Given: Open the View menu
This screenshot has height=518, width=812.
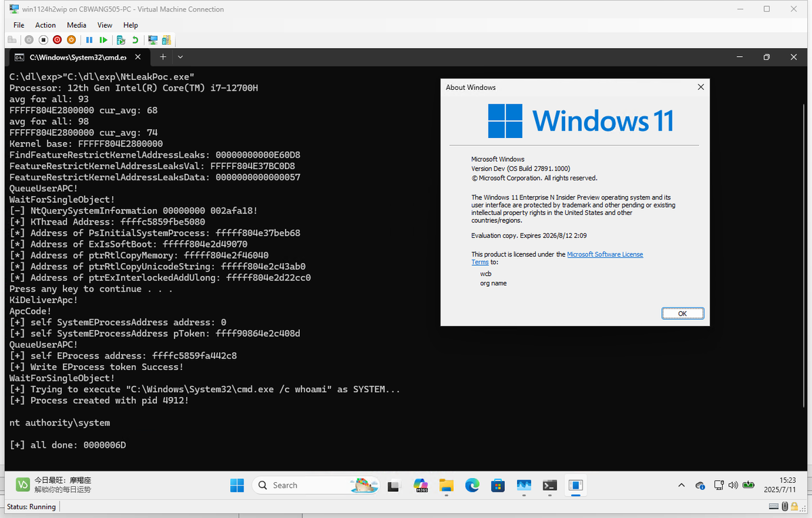Looking at the screenshot, I should (x=105, y=25).
